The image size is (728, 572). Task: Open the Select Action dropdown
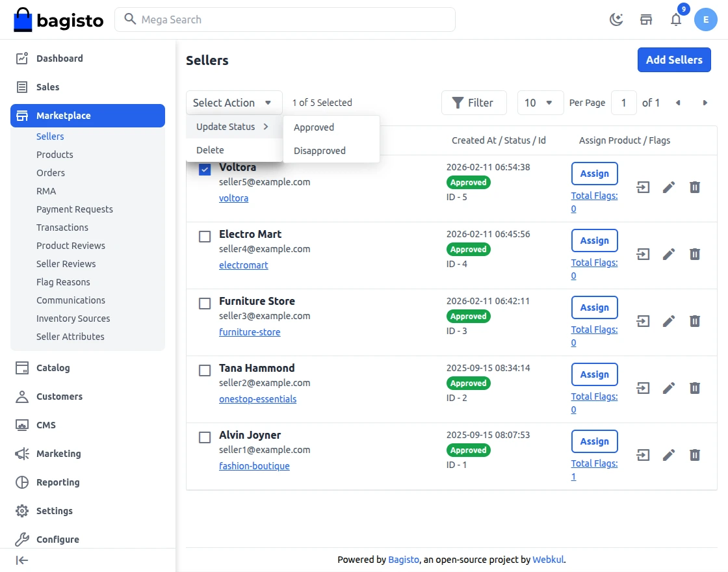click(x=234, y=103)
